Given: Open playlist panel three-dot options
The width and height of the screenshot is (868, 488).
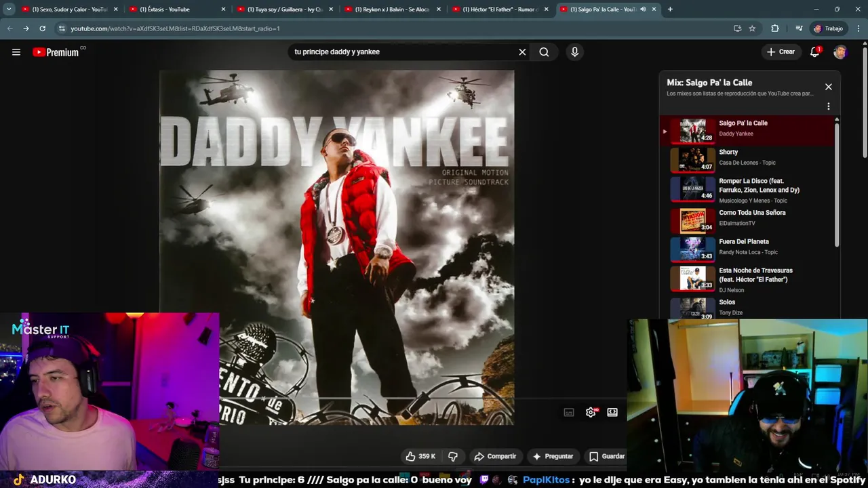Looking at the screenshot, I should [828, 106].
